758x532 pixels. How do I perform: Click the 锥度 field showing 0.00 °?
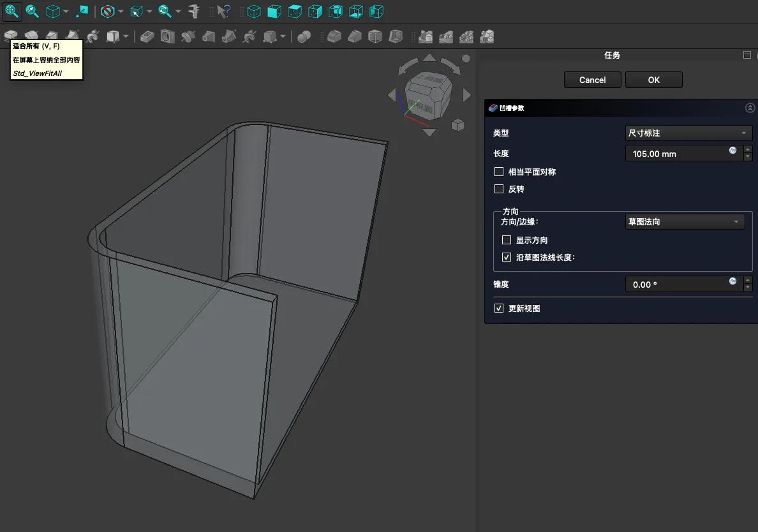pos(676,284)
